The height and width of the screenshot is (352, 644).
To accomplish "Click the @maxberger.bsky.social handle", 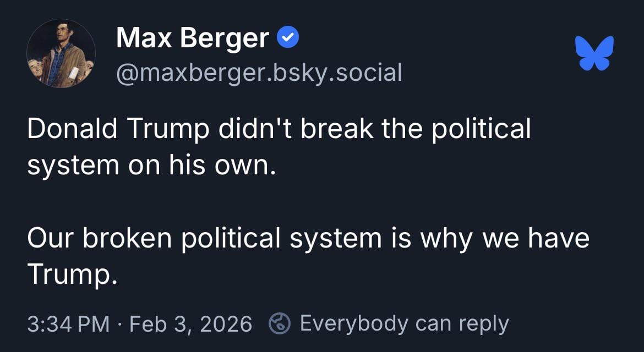I will (259, 72).
